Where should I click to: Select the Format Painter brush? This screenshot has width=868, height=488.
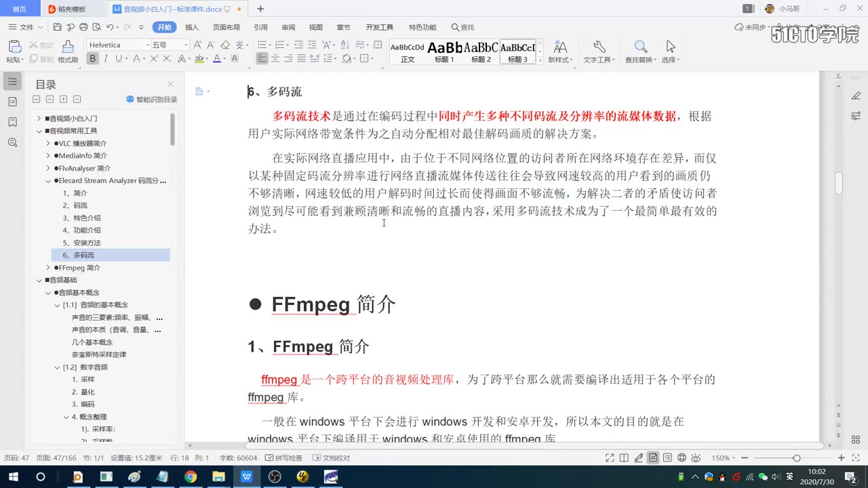tap(68, 47)
